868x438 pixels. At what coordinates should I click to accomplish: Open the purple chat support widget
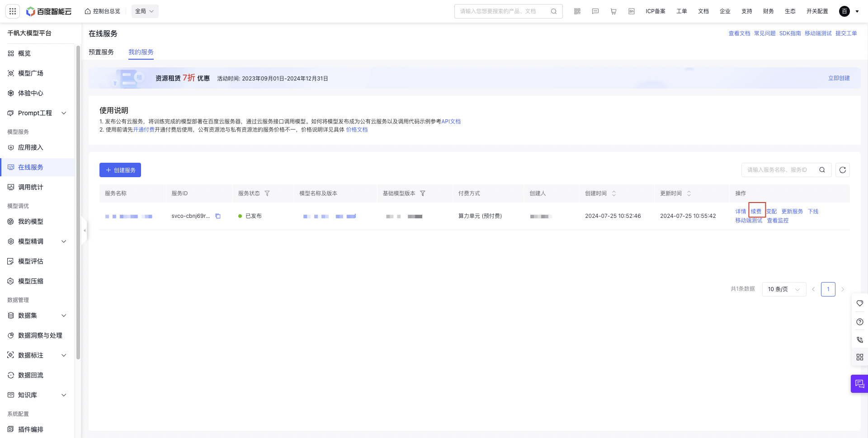859,384
